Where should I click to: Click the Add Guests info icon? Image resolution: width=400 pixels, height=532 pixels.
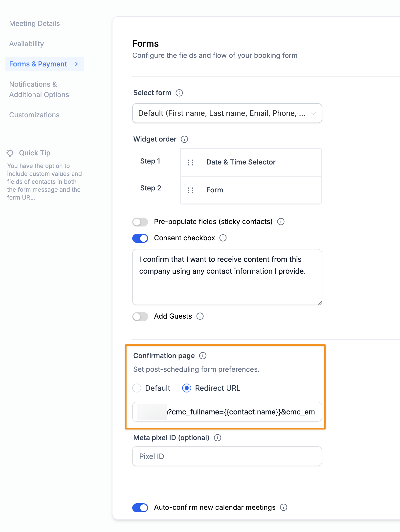tap(200, 316)
